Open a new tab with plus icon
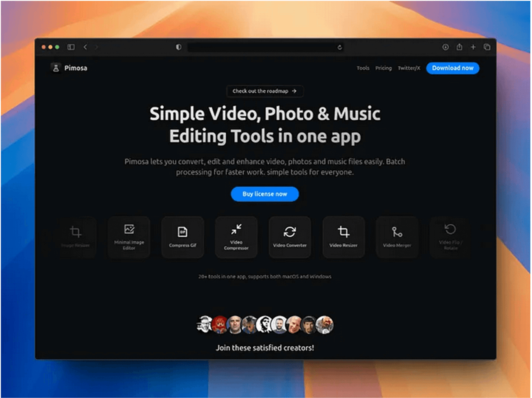Screen dimensions: 532x398 (x=473, y=47)
